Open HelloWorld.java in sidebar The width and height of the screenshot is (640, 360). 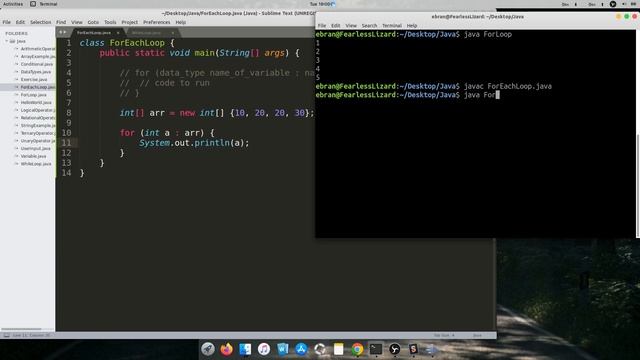point(36,102)
